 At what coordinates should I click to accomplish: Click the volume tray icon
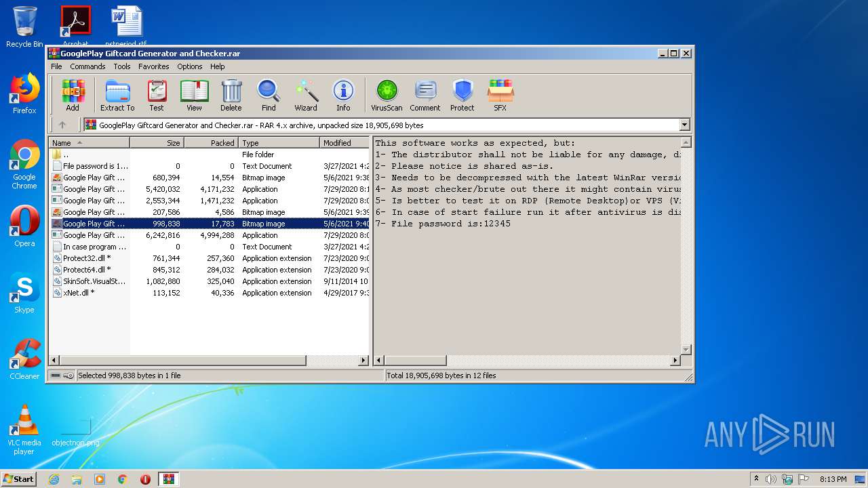point(770,479)
